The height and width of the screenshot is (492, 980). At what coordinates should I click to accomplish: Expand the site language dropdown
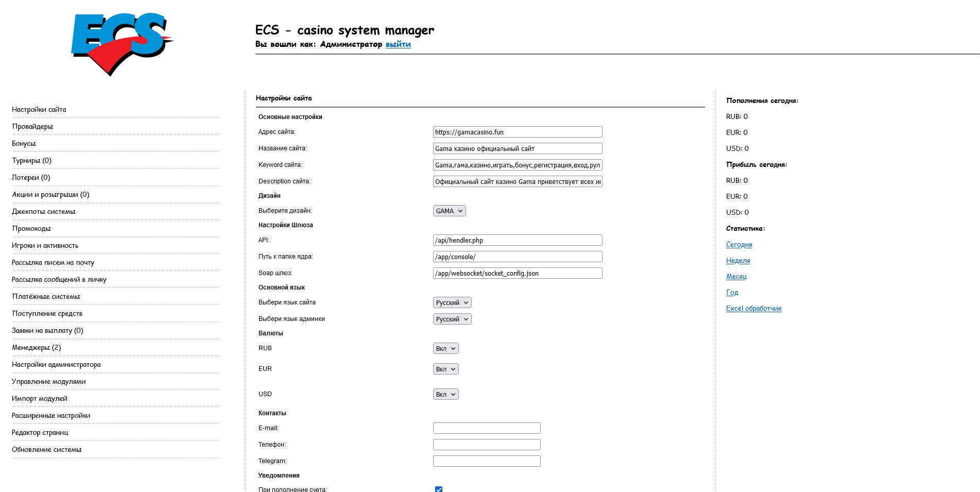click(x=452, y=302)
